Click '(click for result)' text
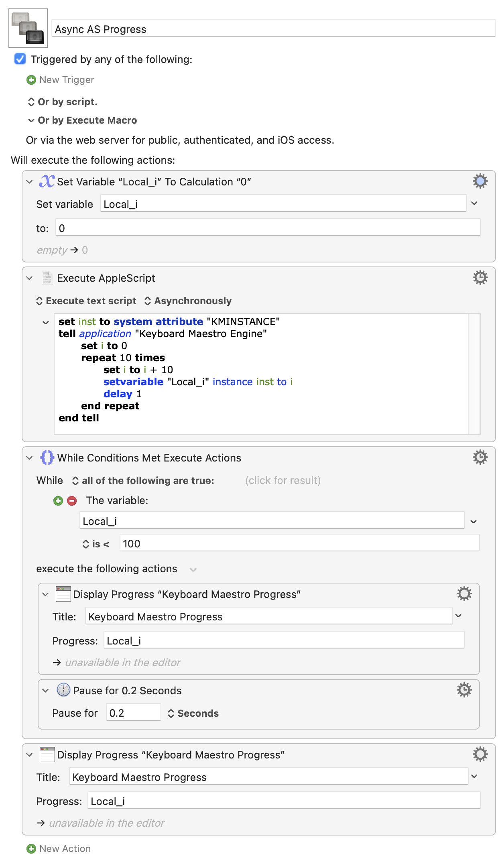504x862 pixels. (283, 481)
